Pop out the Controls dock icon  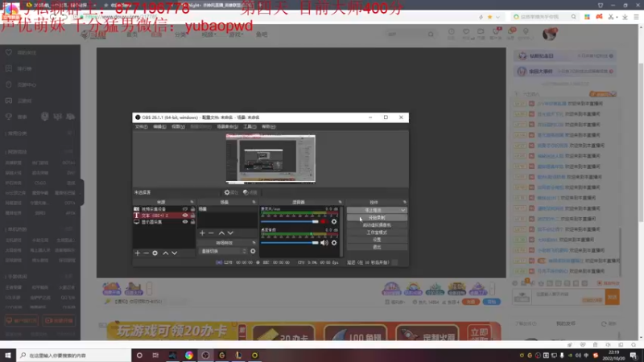point(405,202)
